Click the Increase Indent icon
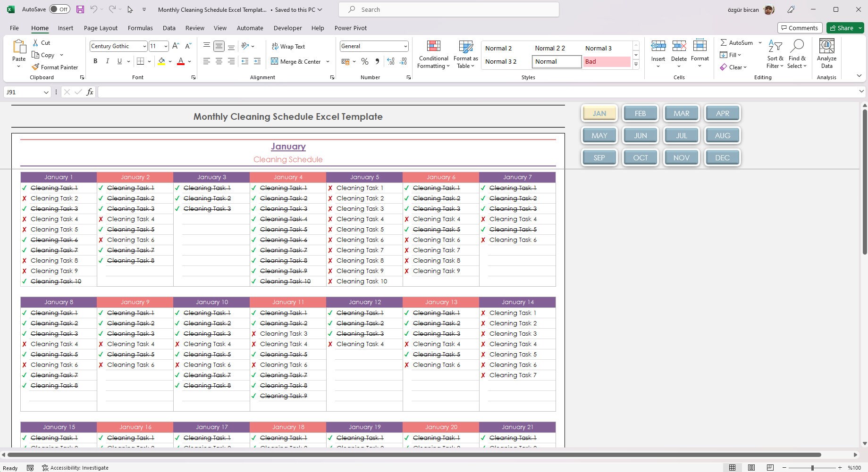The height and width of the screenshot is (472, 868). point(257,61)
